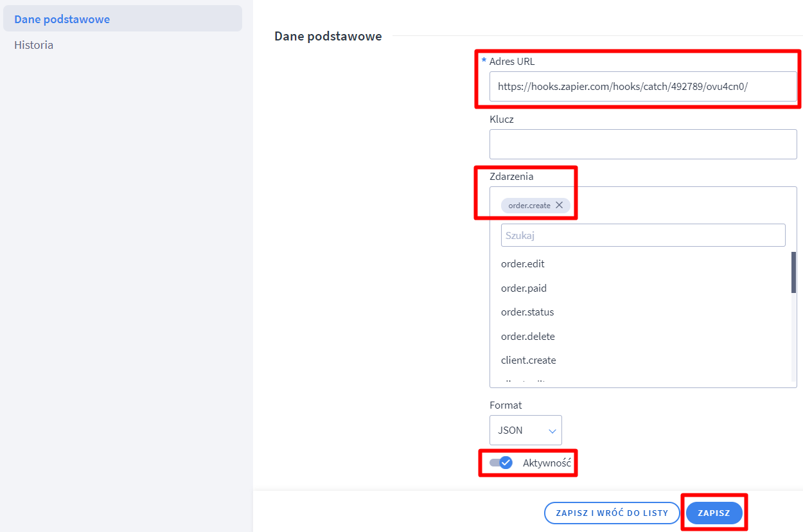The width and height of the screenshot is (803, 532).
Task: Switch to the Historia section
Action: click(34, 45)
